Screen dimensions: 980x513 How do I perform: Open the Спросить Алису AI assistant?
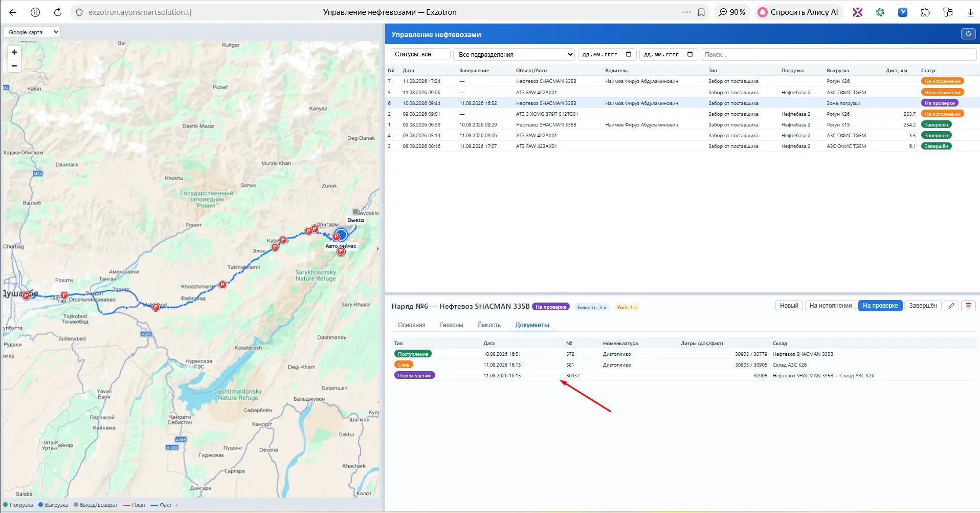[797, 12]
